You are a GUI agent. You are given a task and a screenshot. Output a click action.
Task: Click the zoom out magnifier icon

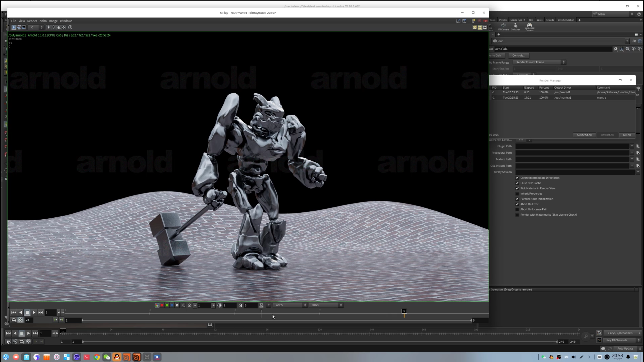coord(53,27)
